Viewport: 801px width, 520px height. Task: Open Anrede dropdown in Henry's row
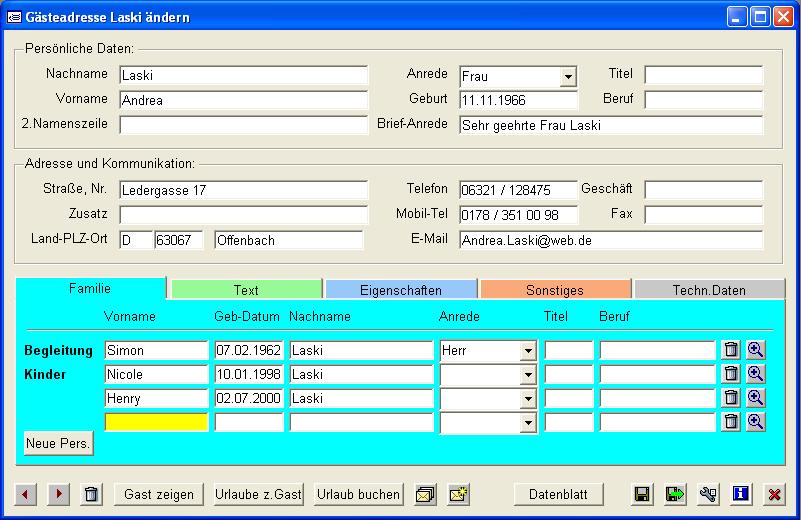[x=528, y=399]
